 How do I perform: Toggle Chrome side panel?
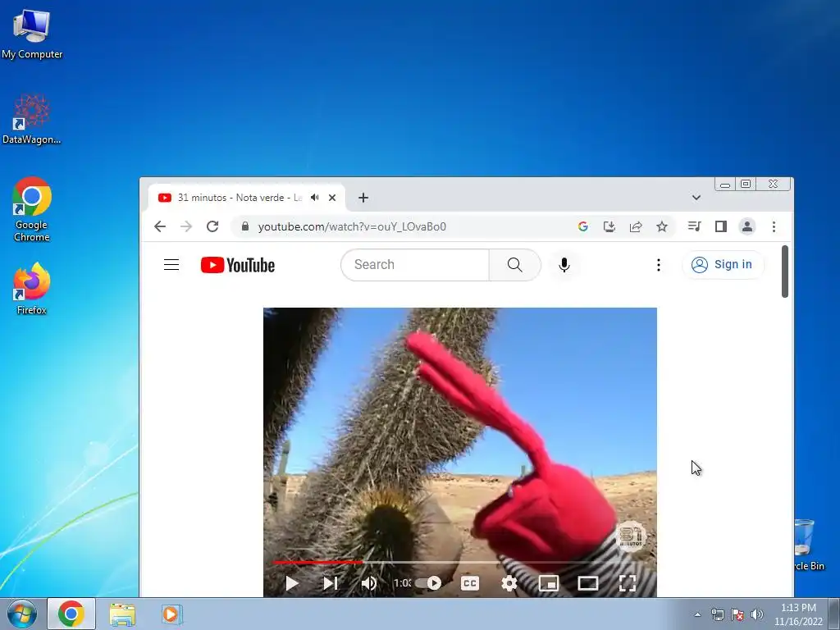point(721,226)
